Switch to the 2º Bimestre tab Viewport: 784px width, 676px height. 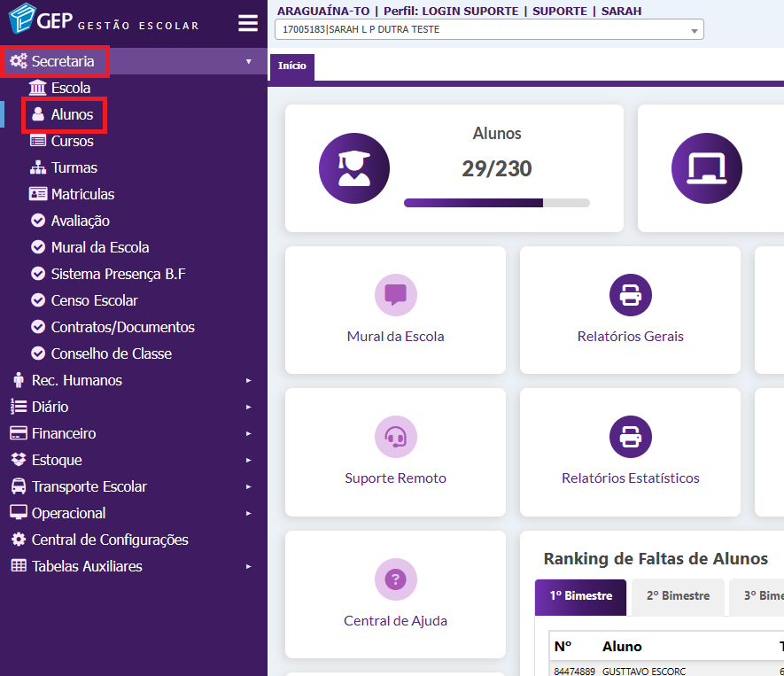678,596
